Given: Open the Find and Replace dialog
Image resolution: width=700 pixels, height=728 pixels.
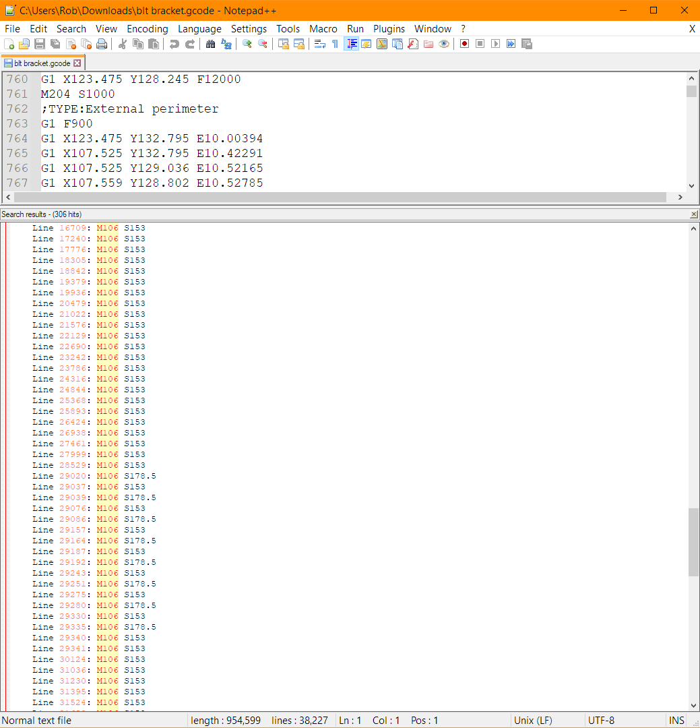Looking at the screenshot, I should tap(226, 43).
